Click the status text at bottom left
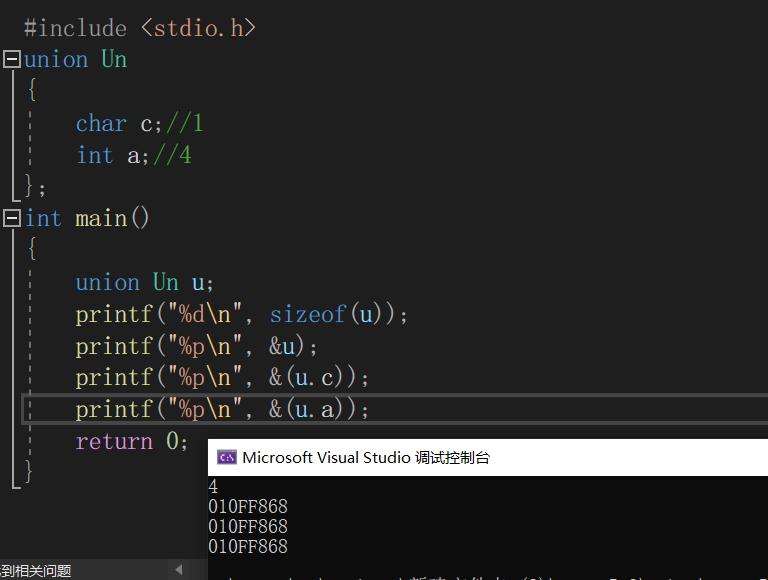Viewport: 768px width, 580px height. [36, 571]
